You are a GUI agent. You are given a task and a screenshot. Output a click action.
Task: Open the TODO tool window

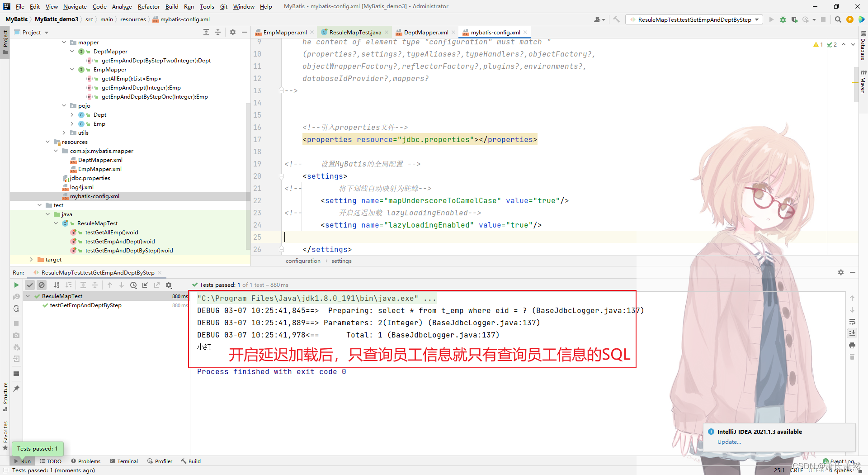click(51, 461)
